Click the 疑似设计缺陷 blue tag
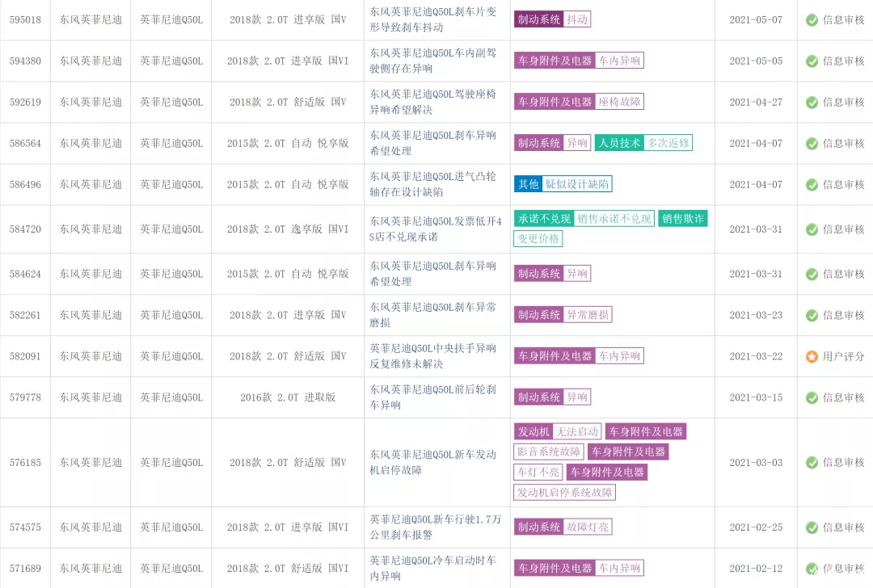 tap(577, 184)
